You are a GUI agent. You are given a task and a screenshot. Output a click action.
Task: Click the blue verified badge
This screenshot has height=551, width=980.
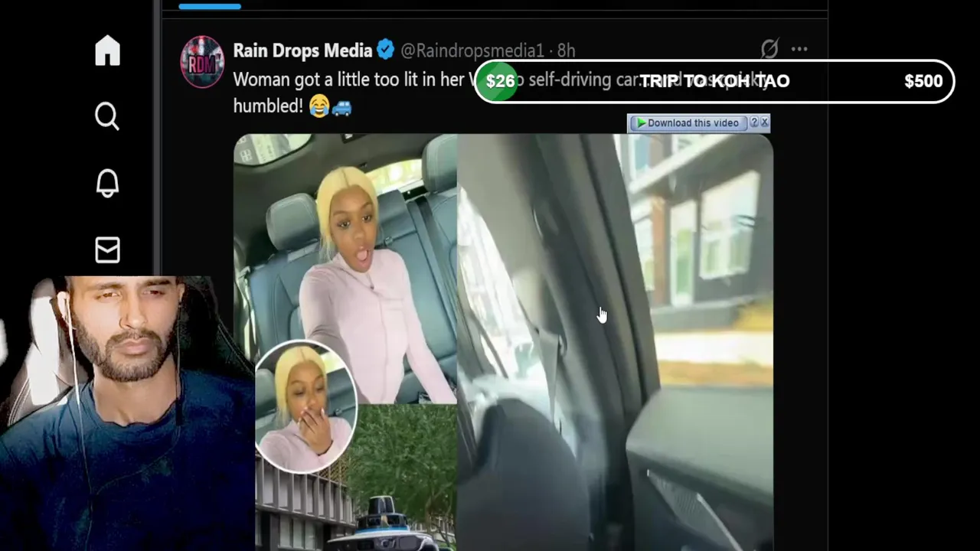point(385,51)
